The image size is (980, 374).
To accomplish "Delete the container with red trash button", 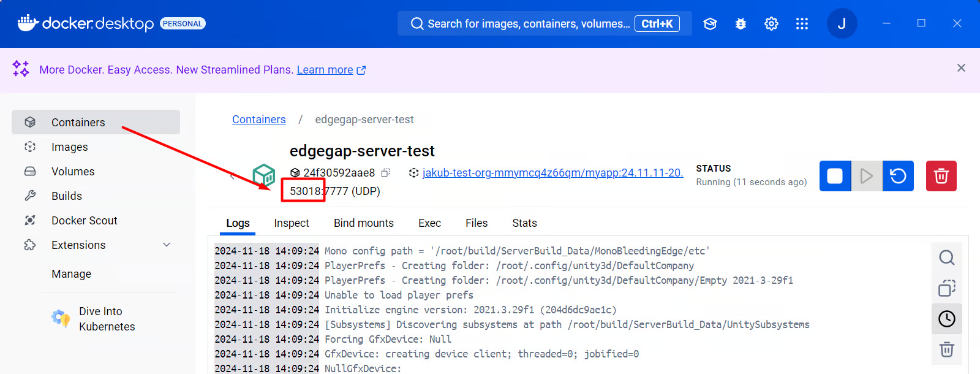I will click(x=941, y=176).
